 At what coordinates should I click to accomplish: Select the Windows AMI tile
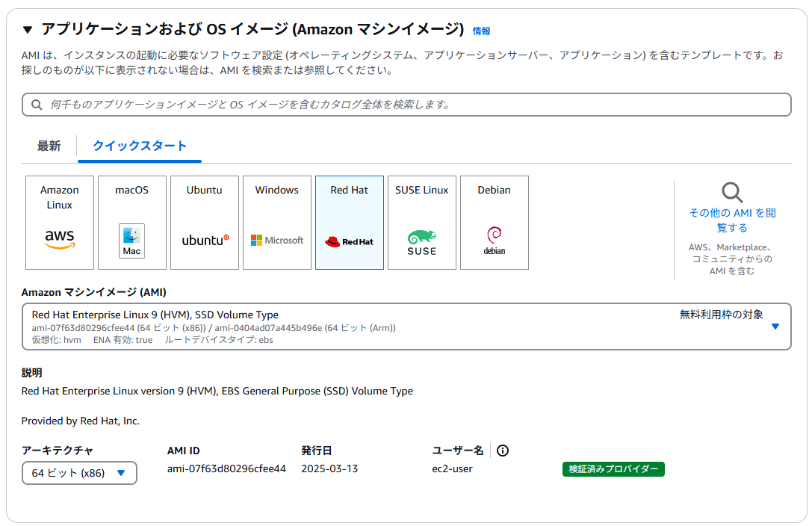[x=277, y=223]
